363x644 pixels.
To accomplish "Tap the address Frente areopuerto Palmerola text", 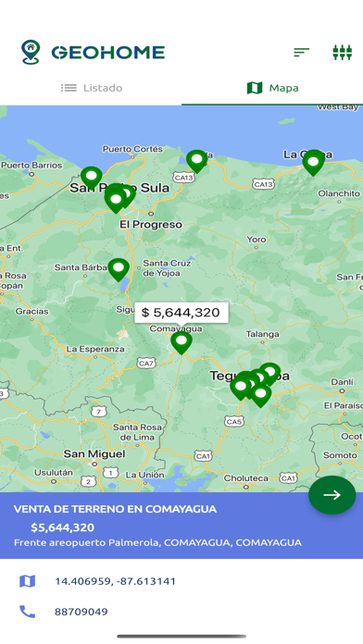I will 157,542.
